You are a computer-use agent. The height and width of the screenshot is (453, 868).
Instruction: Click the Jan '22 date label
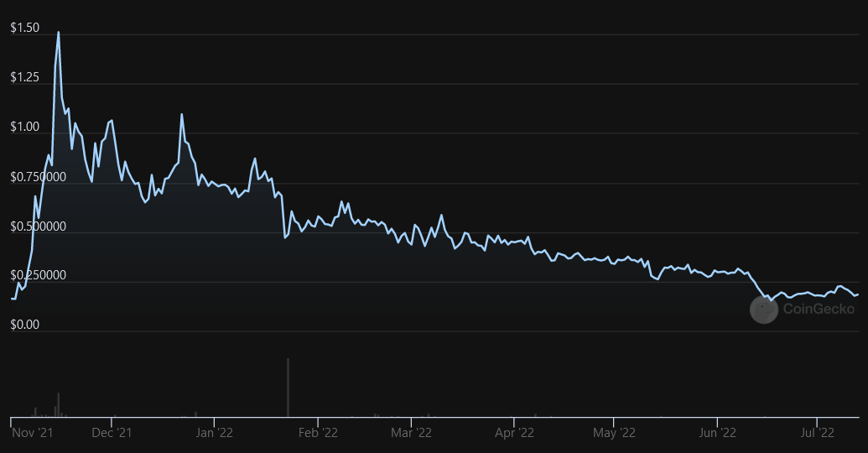point(214,433)
